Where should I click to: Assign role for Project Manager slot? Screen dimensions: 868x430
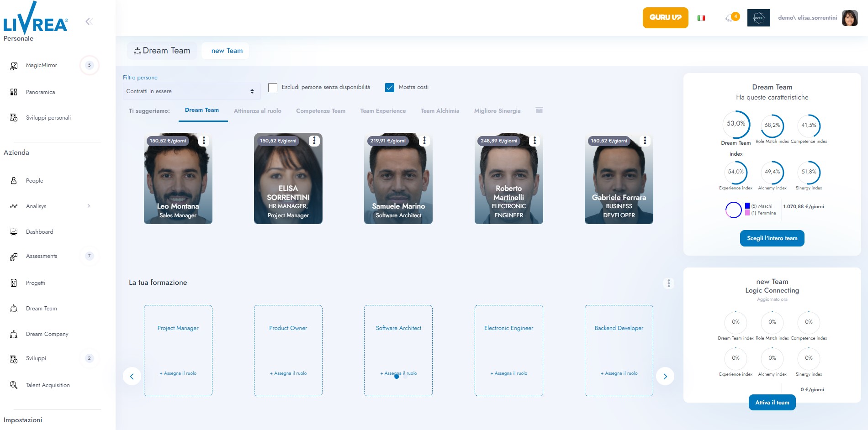(178, 373)
